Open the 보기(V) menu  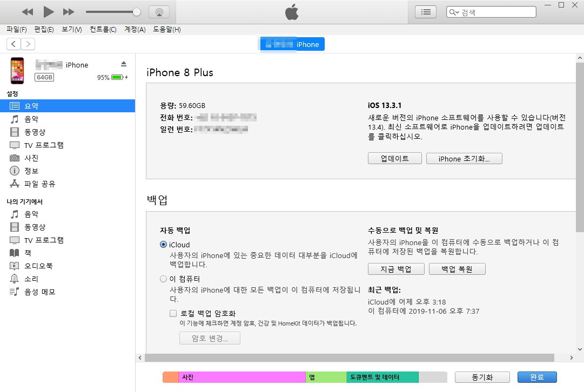click(x=71, y=29)
